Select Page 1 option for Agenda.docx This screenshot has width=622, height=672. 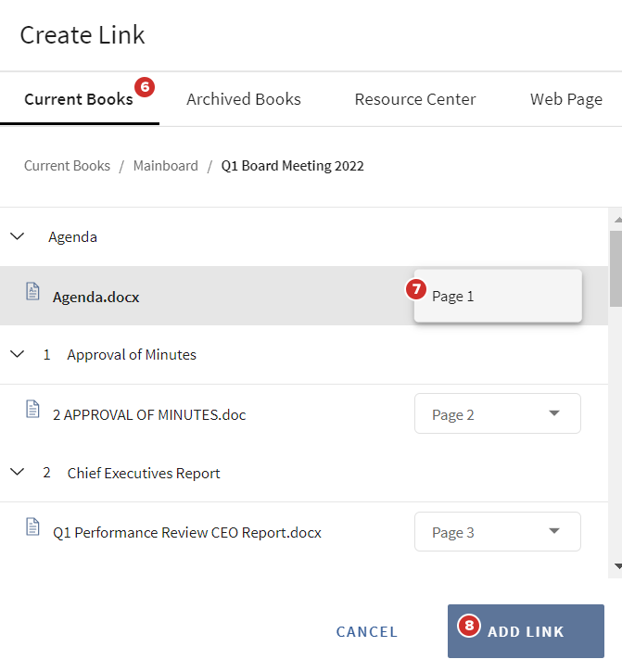coord(497,297)
